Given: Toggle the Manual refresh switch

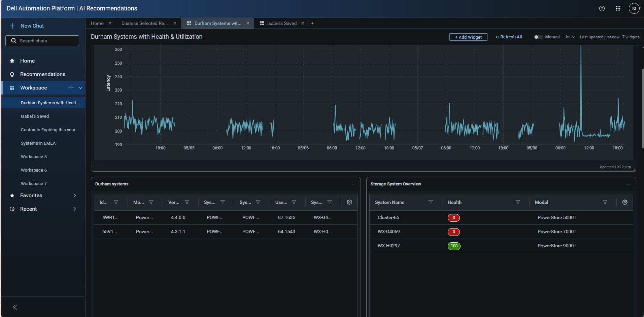Looking at the screenshot, I should click(x=538, y=37).
